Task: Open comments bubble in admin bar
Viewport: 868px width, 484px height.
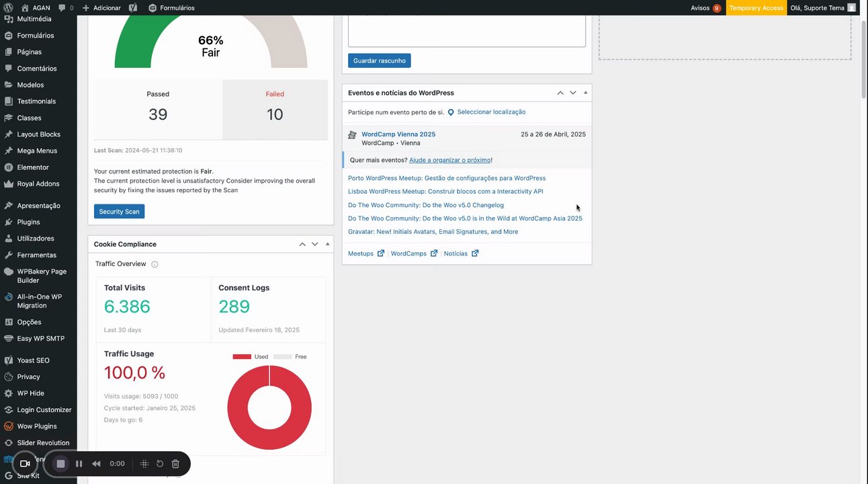Action: pyautogui.click(x=66, y=7)
